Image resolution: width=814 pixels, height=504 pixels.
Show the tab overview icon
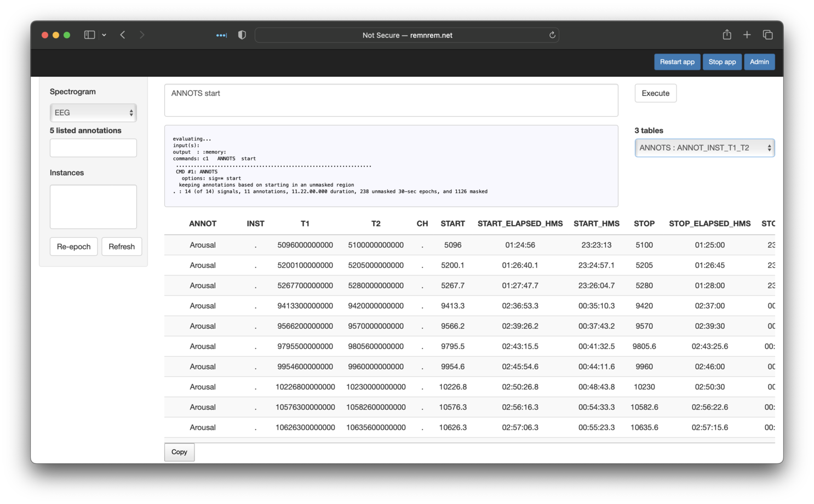[767, 35]
